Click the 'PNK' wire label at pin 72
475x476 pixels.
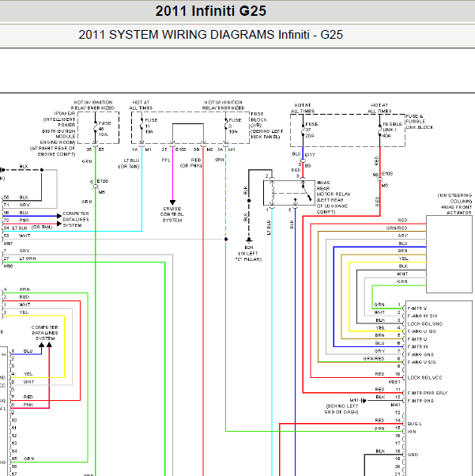(25, 221)
